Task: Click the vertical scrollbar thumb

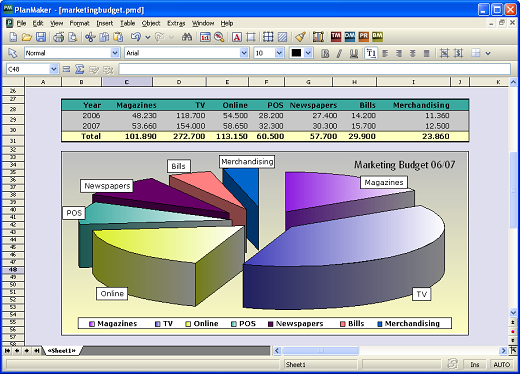Action: coord(513,190)
